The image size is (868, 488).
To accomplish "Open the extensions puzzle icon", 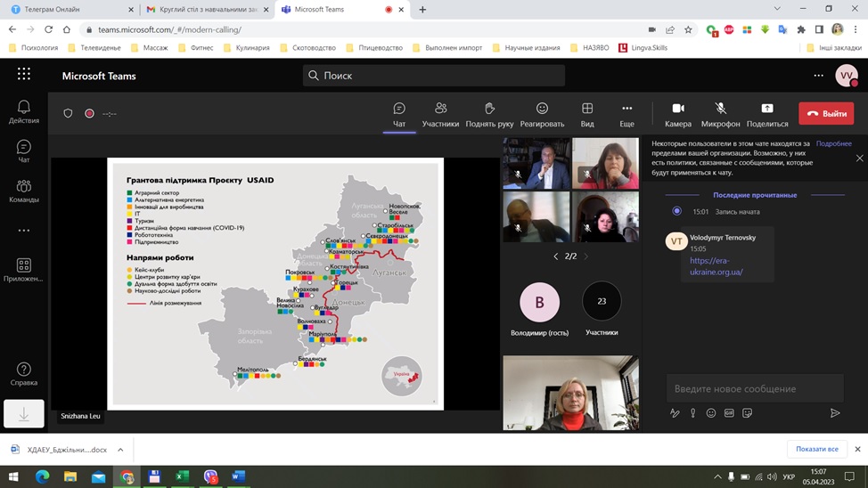I will click(801, 29).
